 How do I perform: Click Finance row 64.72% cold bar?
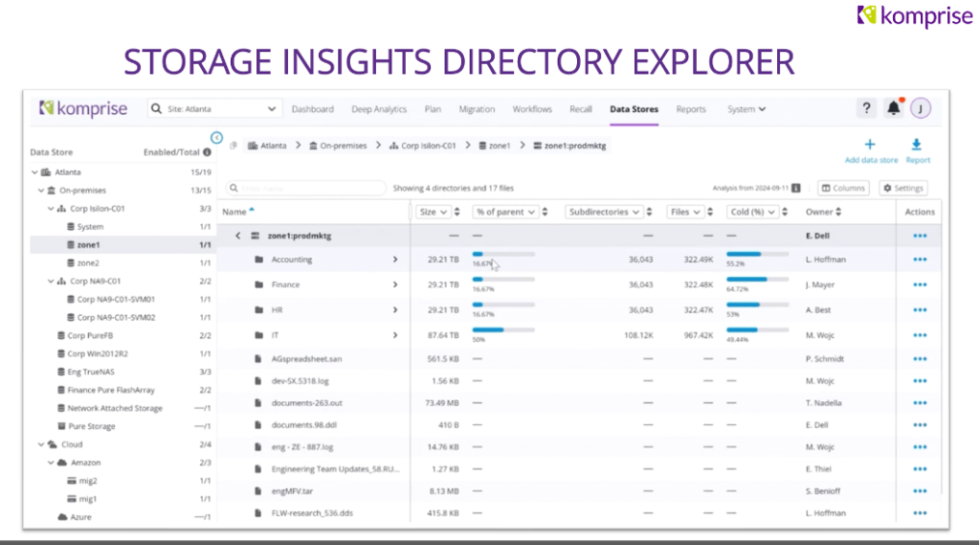[x=758, y=279]
